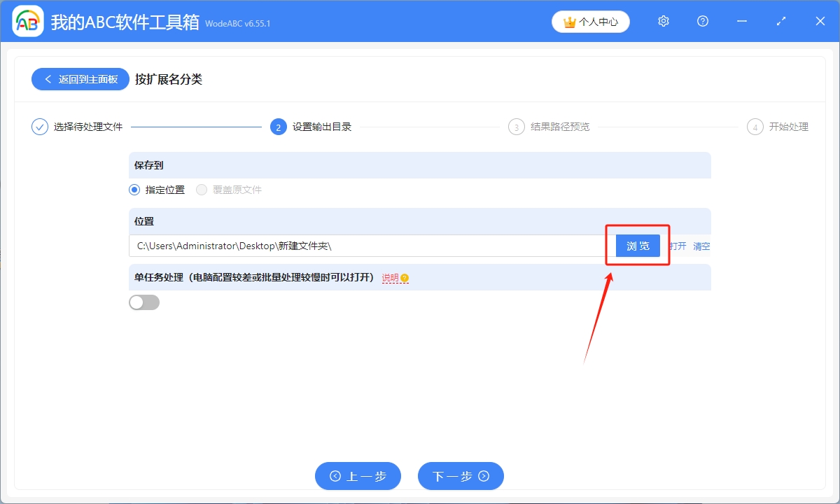Screen dimensions: 840x504
Task: Click the completed checkmark on 选择待处理文件
Action: tap(39, 127)
